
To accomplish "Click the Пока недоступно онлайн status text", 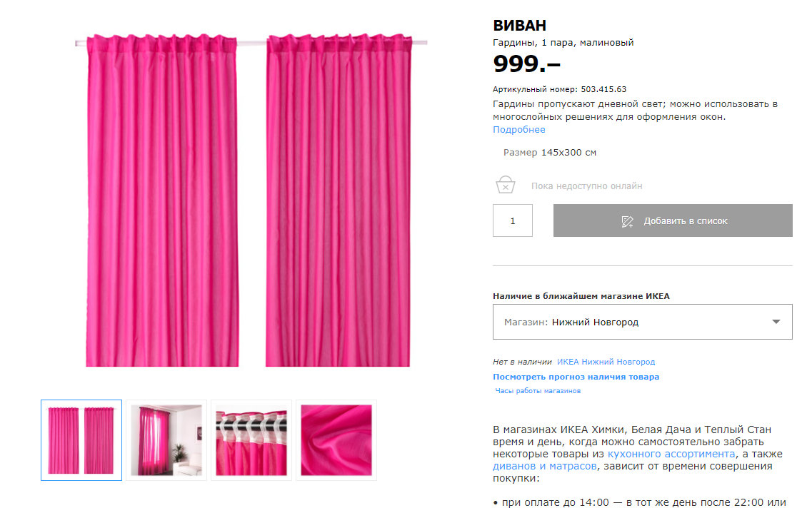I will tap(587, 186).
